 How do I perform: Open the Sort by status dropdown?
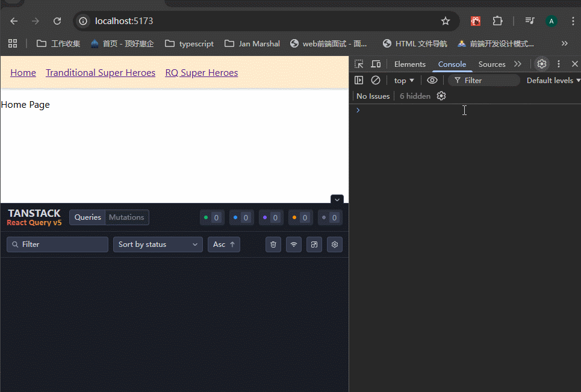click(x=158, y=244)
